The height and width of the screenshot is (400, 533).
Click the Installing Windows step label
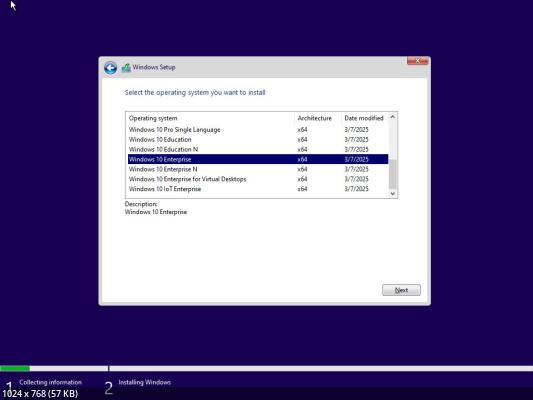click(144, 382)
